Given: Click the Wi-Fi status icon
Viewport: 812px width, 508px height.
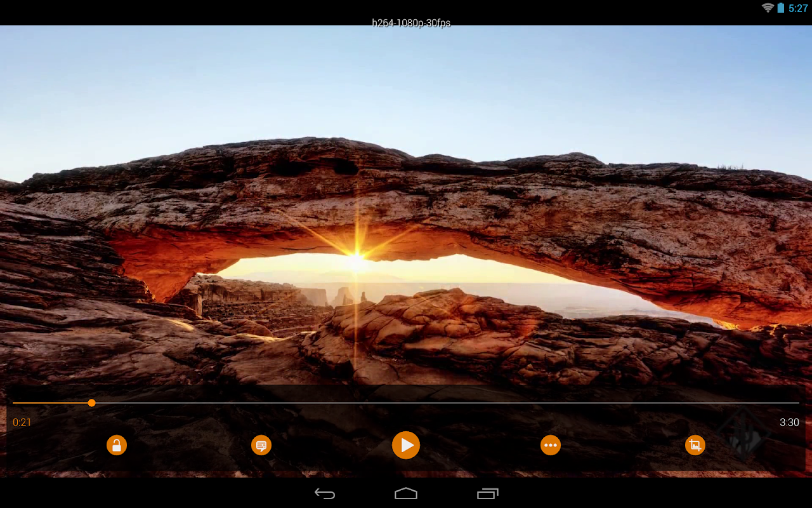Looking at the screenshot, I should coord(768,8).
